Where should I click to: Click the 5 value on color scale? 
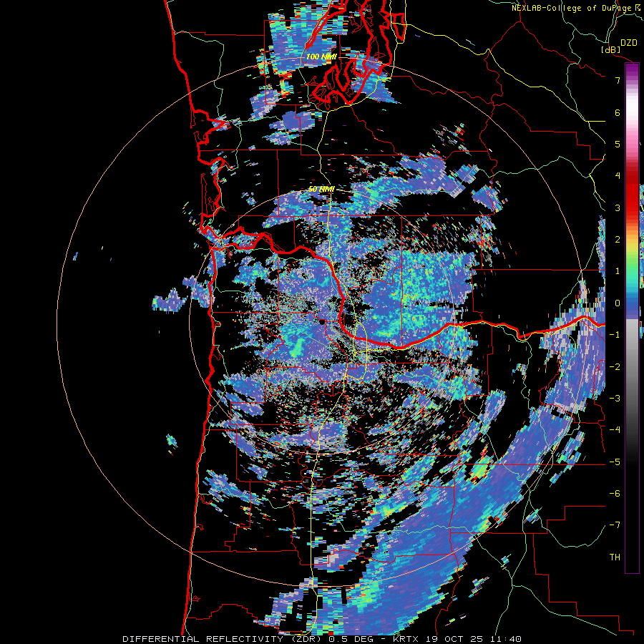(x=618, y=144)
